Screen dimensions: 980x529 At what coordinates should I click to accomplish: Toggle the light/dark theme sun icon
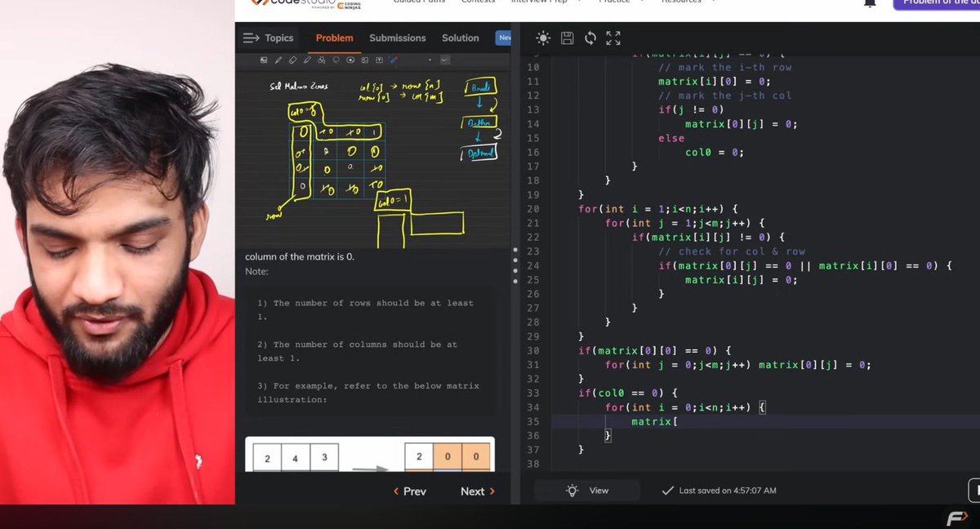pyautogui.click(x=543, y=38)
